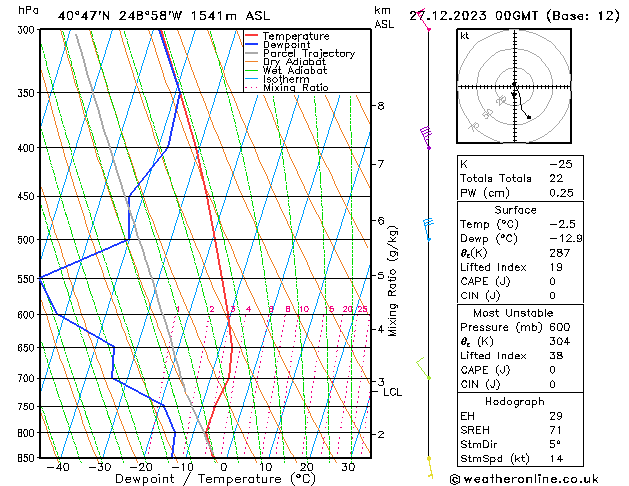Select the Mixing Ratio legend label
The width and height of the screenshot is (629, 486).
(x=296, y=87)
